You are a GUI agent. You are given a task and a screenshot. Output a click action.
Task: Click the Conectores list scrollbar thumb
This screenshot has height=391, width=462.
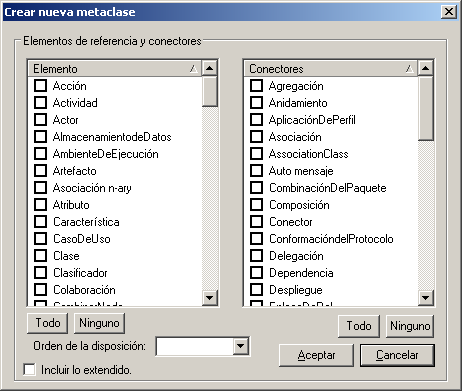pyautogui.click(x=426, y=108)
